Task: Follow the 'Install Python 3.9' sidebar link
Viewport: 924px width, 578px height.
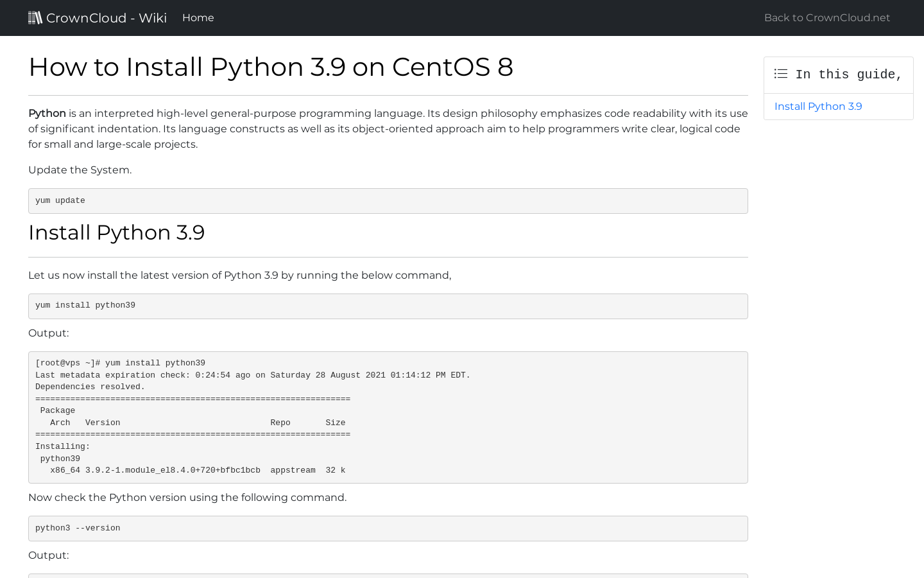Action: 817,106
